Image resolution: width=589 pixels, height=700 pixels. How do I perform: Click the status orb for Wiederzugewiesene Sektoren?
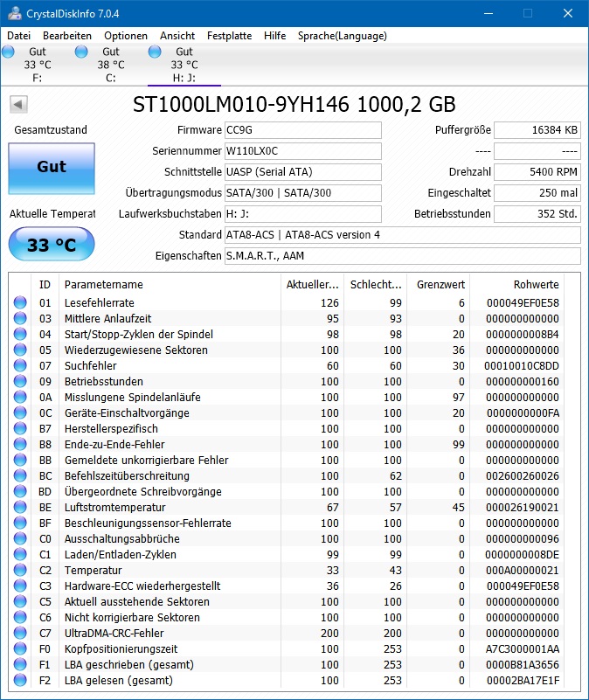(x=20, y=350)
